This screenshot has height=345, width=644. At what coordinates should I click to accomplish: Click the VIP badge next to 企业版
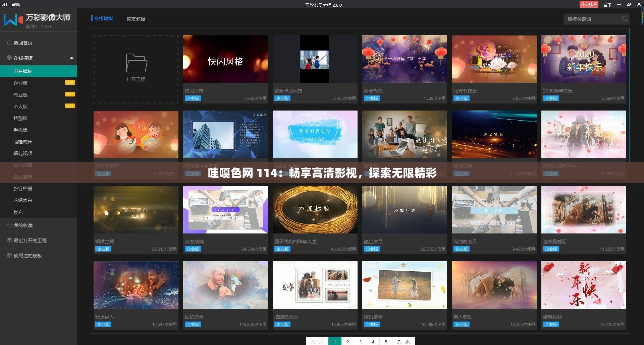[70, 83]
